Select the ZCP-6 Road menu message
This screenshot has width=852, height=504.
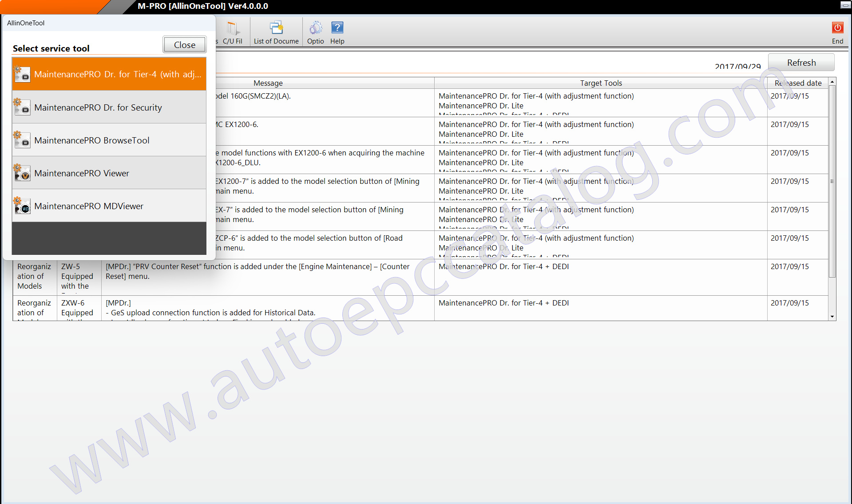click(x=325, y=245)
